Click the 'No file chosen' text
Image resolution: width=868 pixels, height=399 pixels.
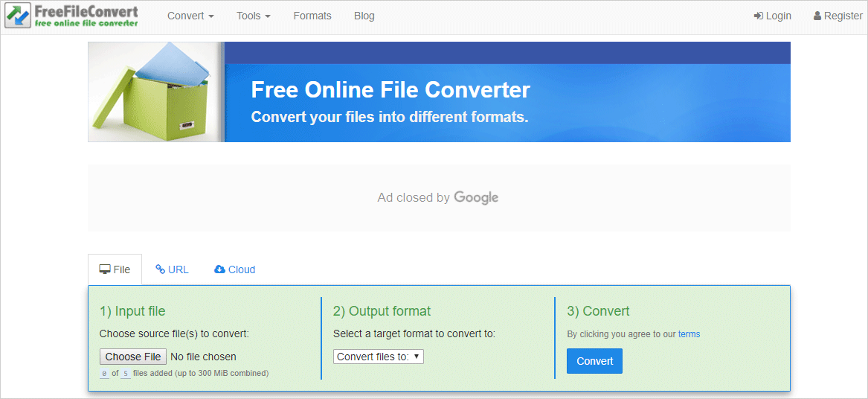[x=203, y=357]
